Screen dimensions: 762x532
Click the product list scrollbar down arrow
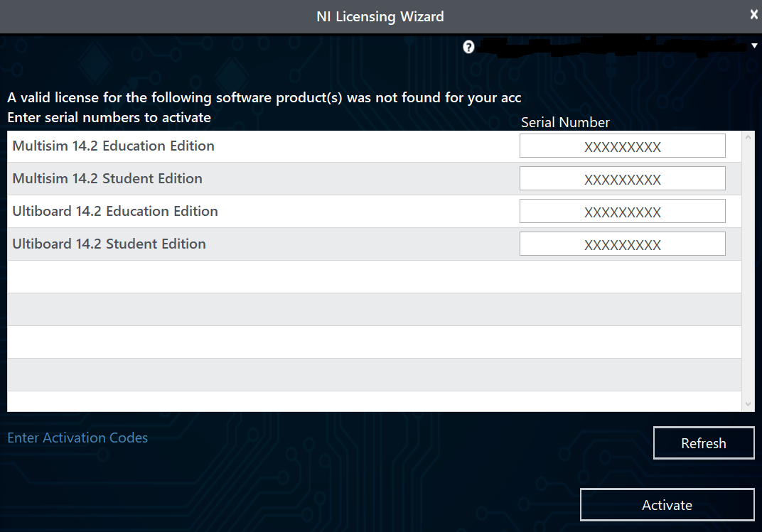coord(748,404)
